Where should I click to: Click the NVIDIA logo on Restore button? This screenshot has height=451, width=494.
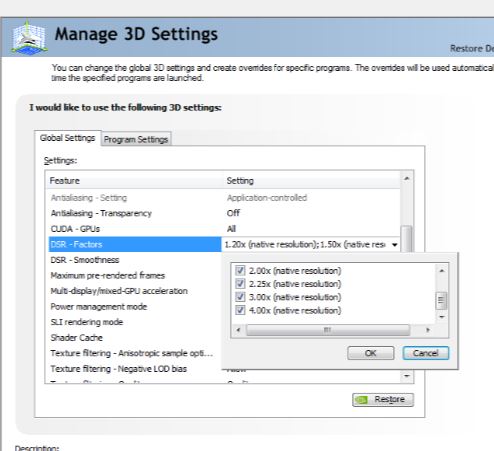[361, 400]
